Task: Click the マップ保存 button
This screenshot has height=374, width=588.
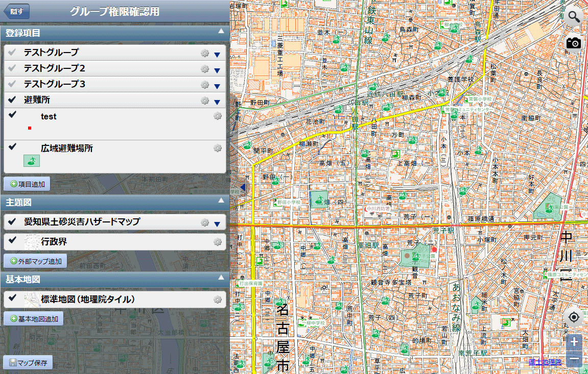Action: click(28, 363)
